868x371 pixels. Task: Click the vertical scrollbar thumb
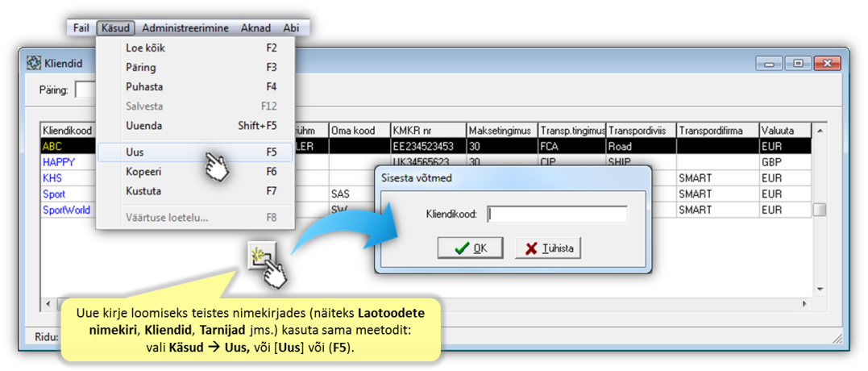point(820,210)
